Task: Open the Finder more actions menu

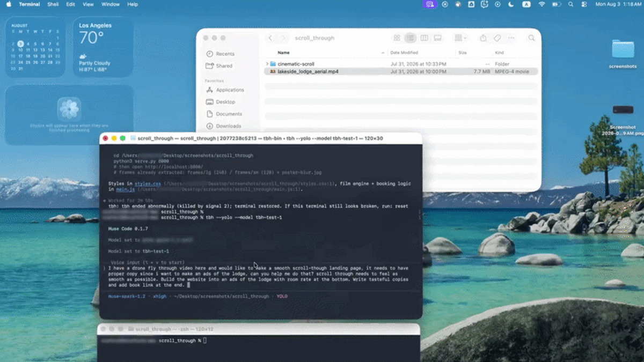Action: (511, 38)
